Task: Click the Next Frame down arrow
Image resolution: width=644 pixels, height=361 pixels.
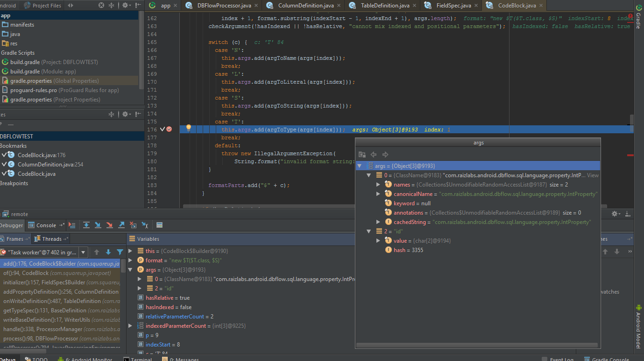Action: point(108,252)
